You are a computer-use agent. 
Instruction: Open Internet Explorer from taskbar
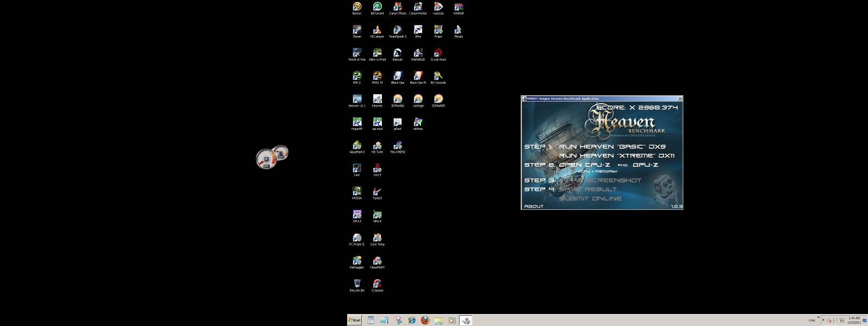point(412,321)
